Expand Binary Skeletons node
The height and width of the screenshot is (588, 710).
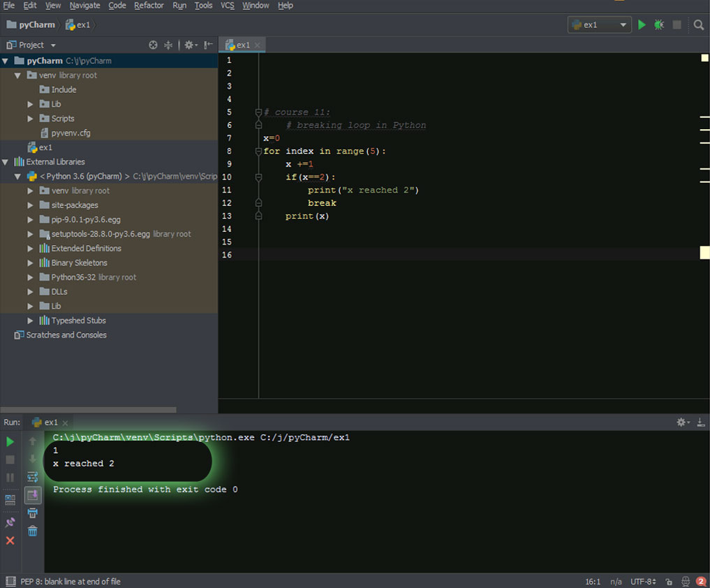click(x=30, y=263)
